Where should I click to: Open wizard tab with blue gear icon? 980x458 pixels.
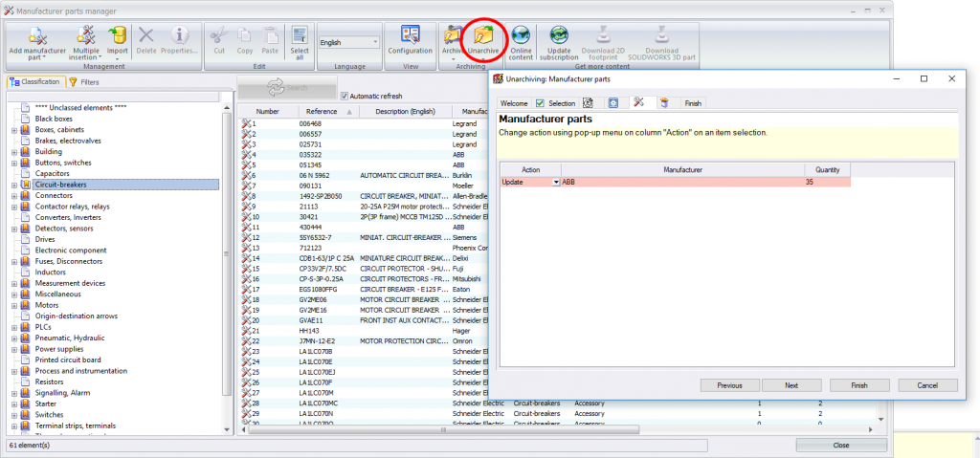[x=613, y=103]
